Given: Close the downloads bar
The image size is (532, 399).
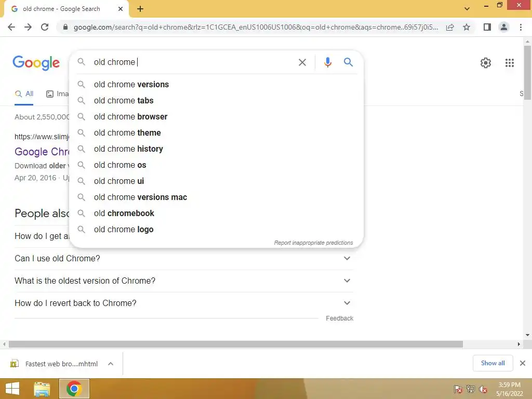Looking at the screenshot, I should click(x=523, y=363).
